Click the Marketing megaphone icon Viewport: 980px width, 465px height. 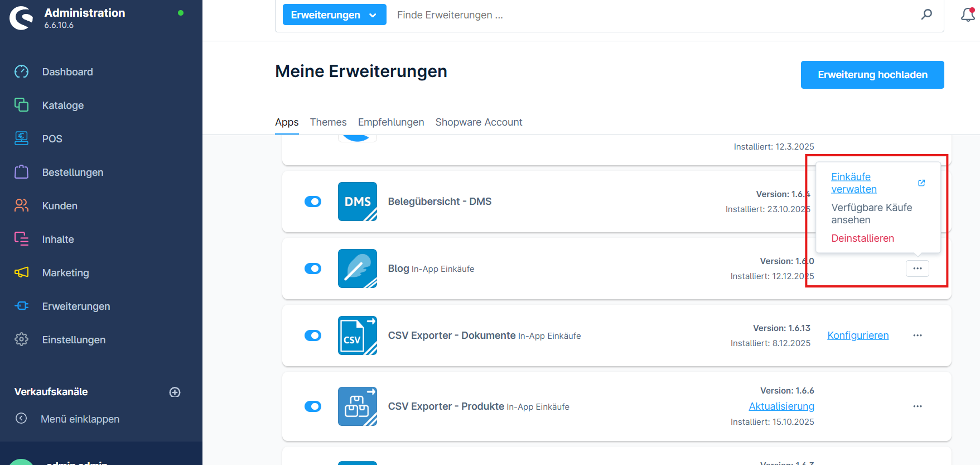pyautogui.click(x=22, y=272)
